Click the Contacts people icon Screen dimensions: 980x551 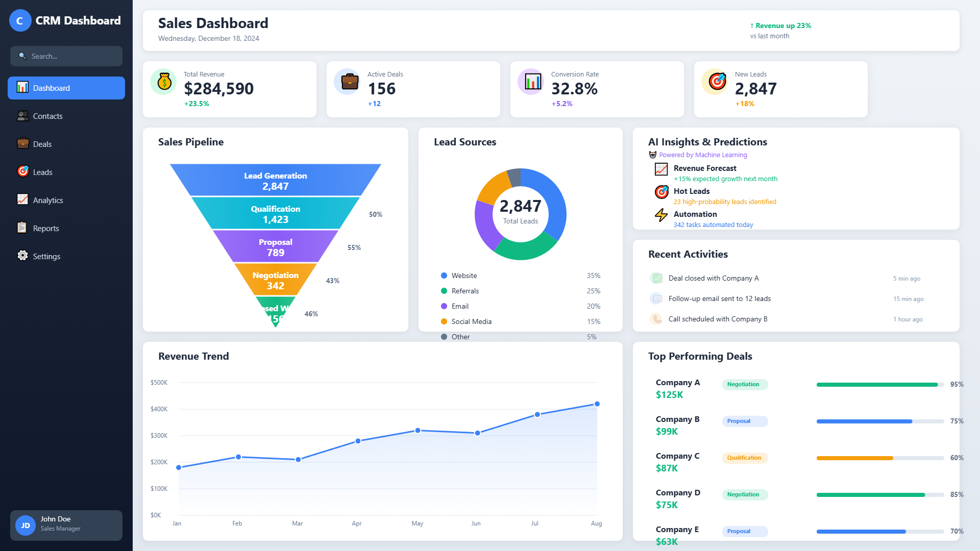(22, 116)
